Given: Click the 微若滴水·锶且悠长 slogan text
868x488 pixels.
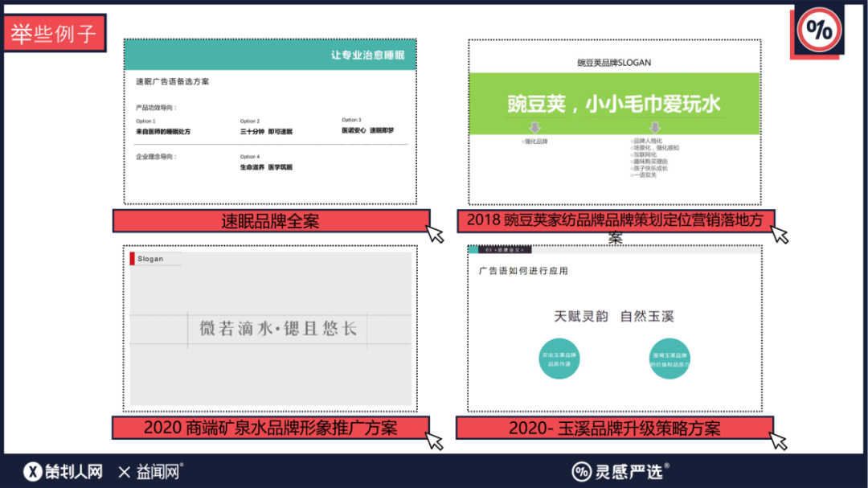Looking at the screenshot, I should coord(278,329).
